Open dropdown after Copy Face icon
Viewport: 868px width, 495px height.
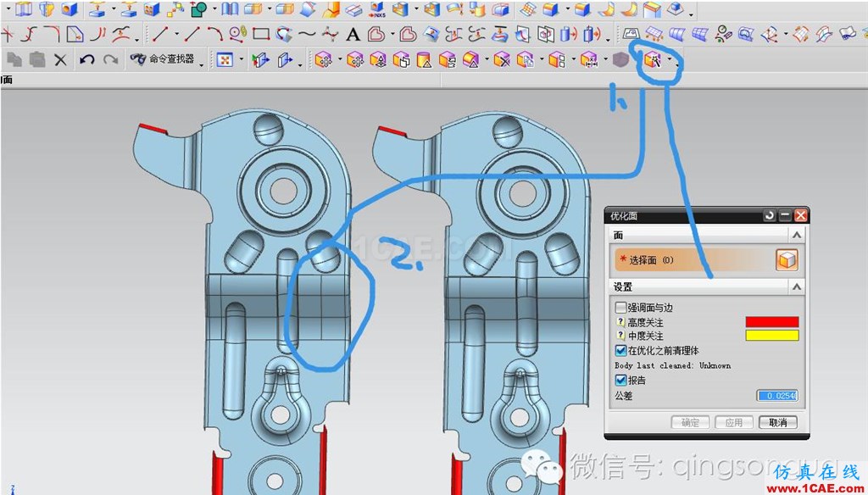[541, 59]
